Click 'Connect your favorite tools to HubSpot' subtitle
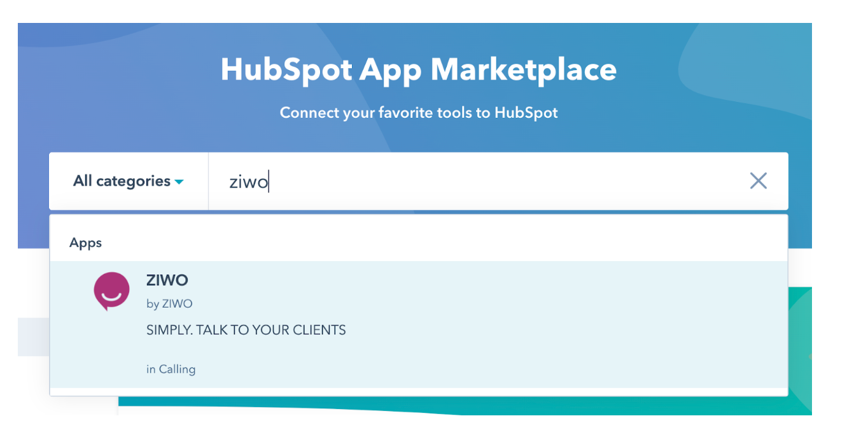Screen dimensions: 868x437 (419, 113)
